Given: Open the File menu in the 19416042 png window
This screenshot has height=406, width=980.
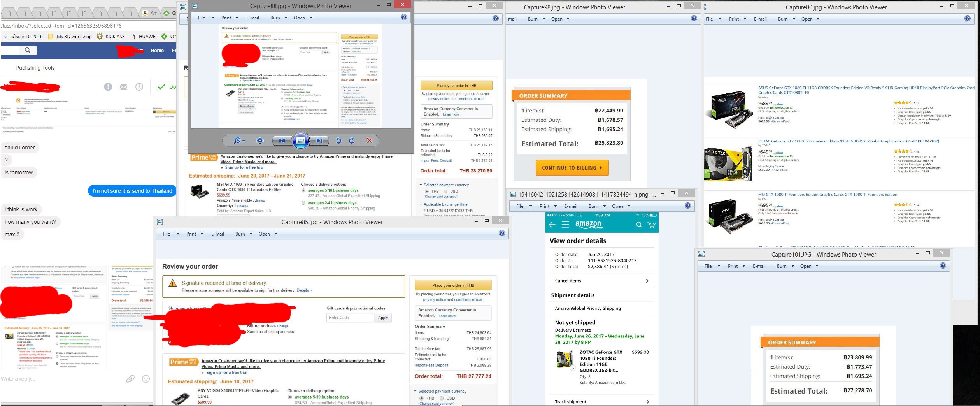Looking at the screenshot, I should 520,206.
